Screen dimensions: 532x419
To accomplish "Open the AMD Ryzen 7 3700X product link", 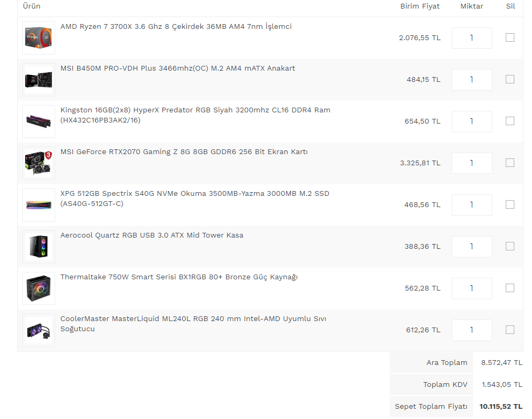I will pyautogui.click(x=176, y=27).
